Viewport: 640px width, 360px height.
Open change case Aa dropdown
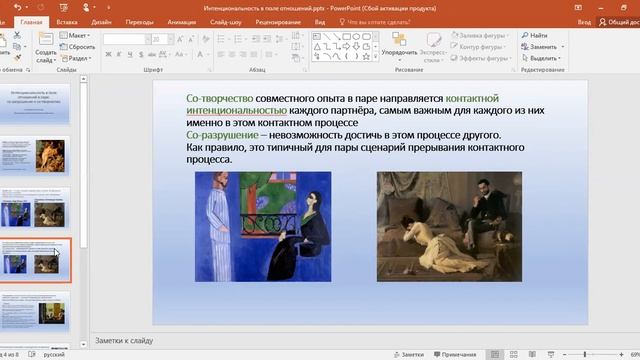point(180,54)
